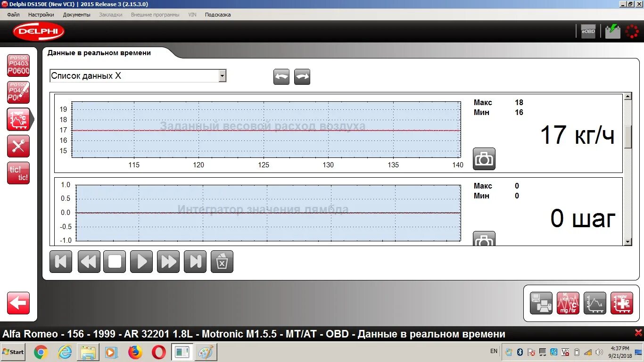Open the VIN menu
Screen dimensions: 644x362
[192, 15]
